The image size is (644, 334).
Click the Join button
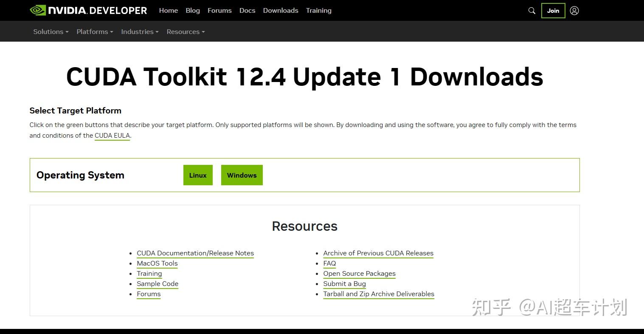click(x=553, y=11)
